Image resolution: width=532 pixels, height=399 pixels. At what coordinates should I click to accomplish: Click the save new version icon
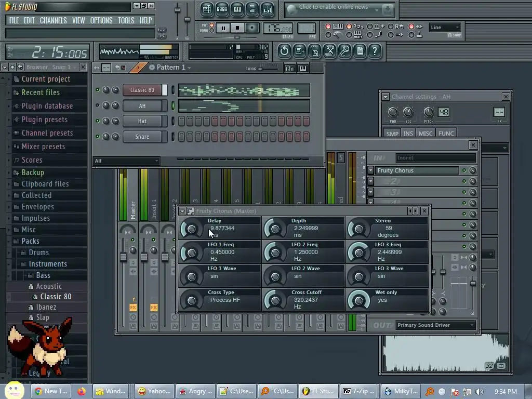click(x=300, y=51)
